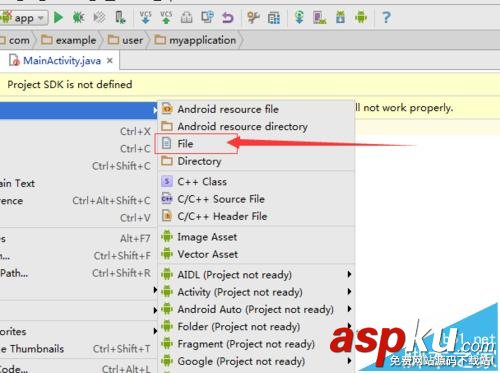Image resolution: width=500 pixels, height=373 pixels.
Task: Open the Google (Project not ready) entry
Action: [x=256, y=361]
